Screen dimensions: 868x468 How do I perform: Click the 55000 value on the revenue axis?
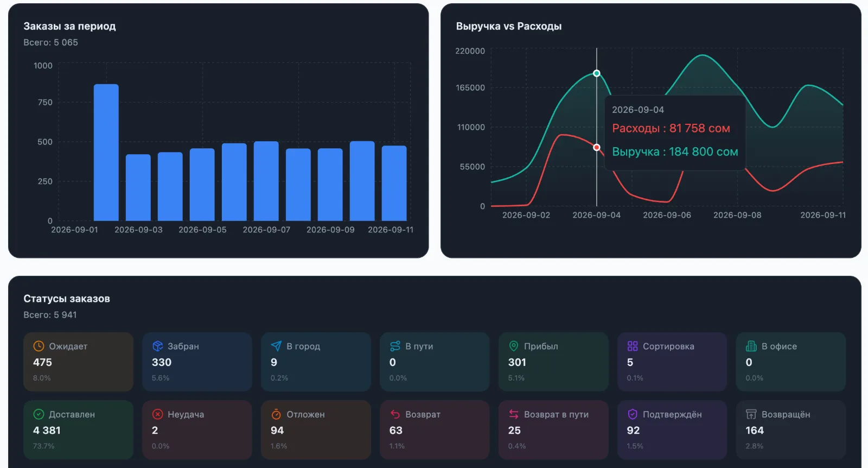(473, 167)
